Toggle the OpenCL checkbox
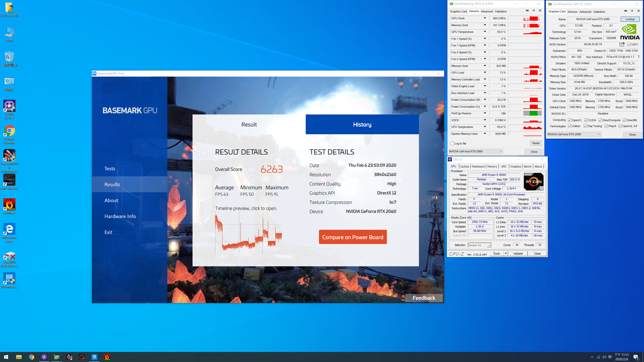The image size is (644, 362). click(x=570, y=120)
